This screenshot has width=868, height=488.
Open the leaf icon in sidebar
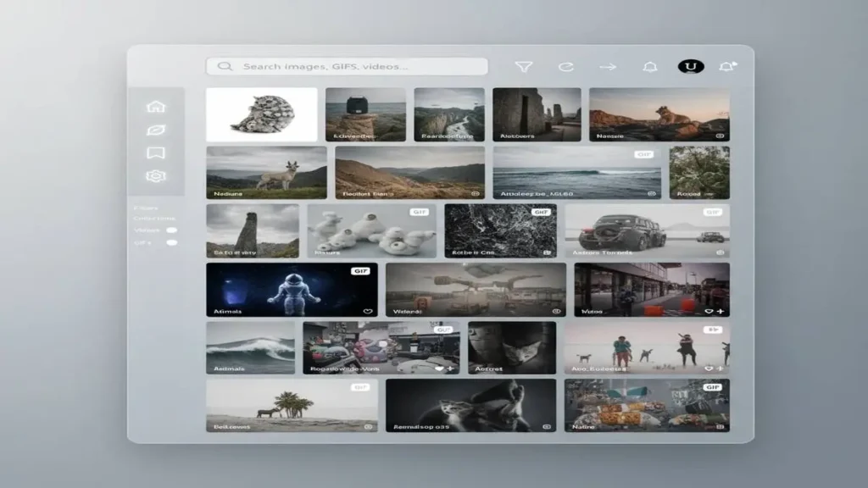point(155,130)
